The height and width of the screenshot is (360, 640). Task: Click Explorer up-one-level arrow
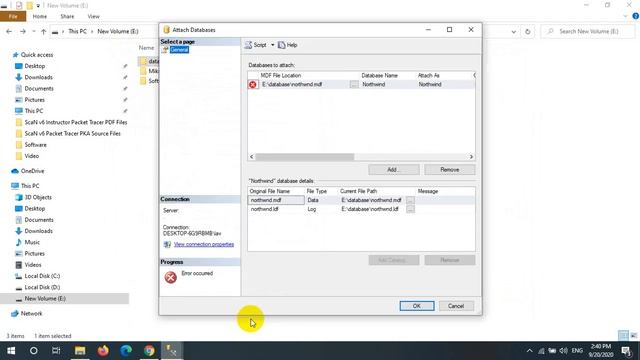point(44,31)
